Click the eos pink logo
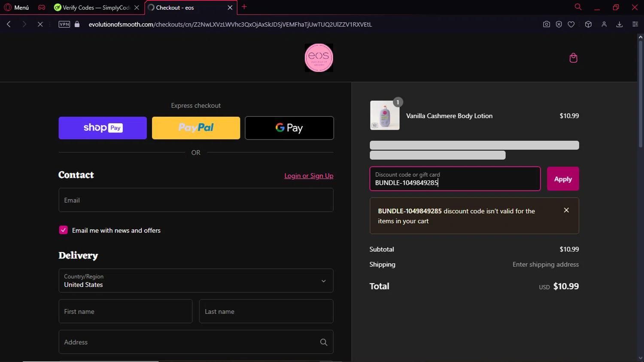644x362 pixels. [x=319, y=58]
